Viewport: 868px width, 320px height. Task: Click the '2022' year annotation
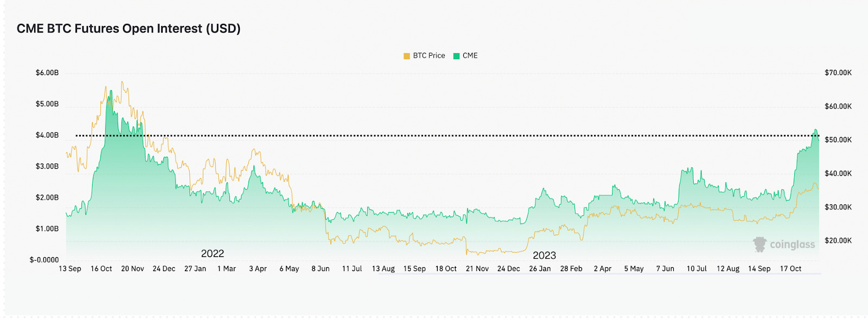pyautogui.click(x=213, y=254)
